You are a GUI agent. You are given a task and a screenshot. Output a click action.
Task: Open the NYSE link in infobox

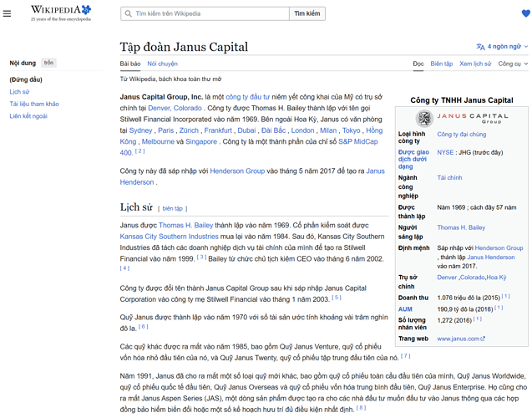click(x=445, y=152)
